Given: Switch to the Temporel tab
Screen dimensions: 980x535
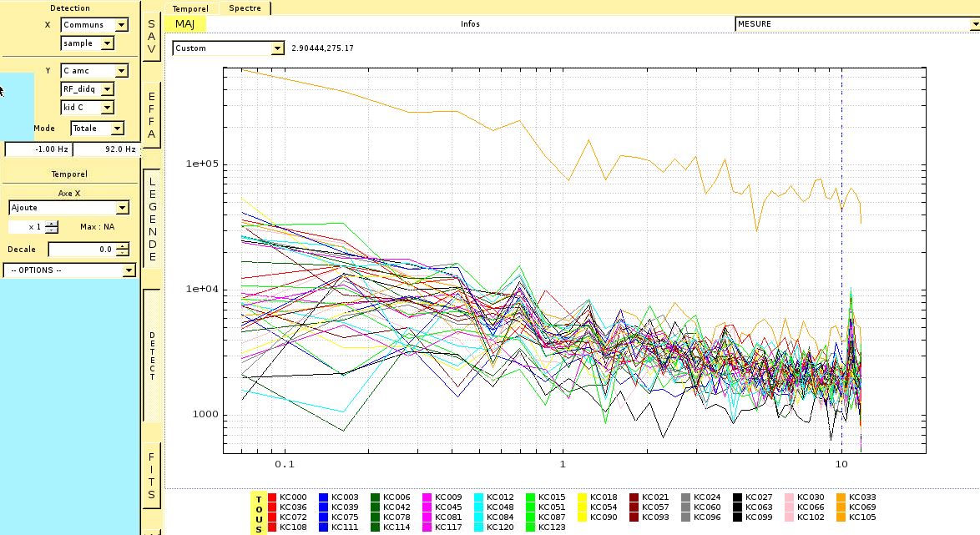Looking at the screenshot, I should 190,8.
